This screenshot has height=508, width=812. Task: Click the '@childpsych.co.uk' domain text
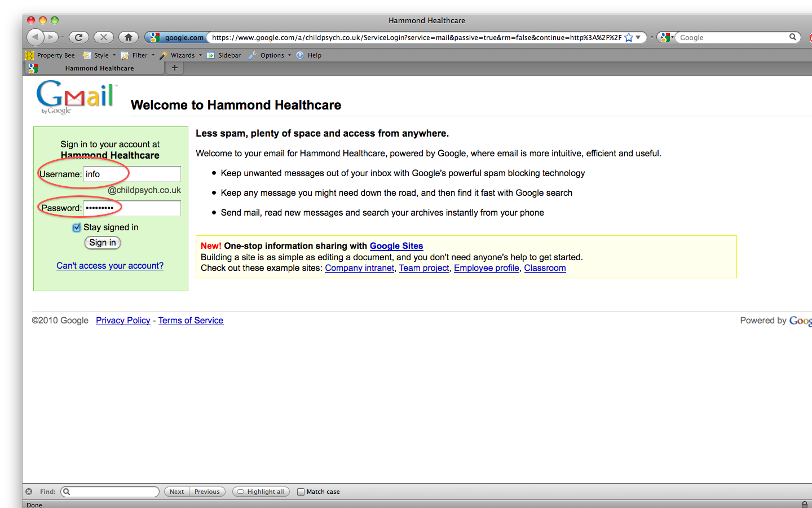pos(144,190)
